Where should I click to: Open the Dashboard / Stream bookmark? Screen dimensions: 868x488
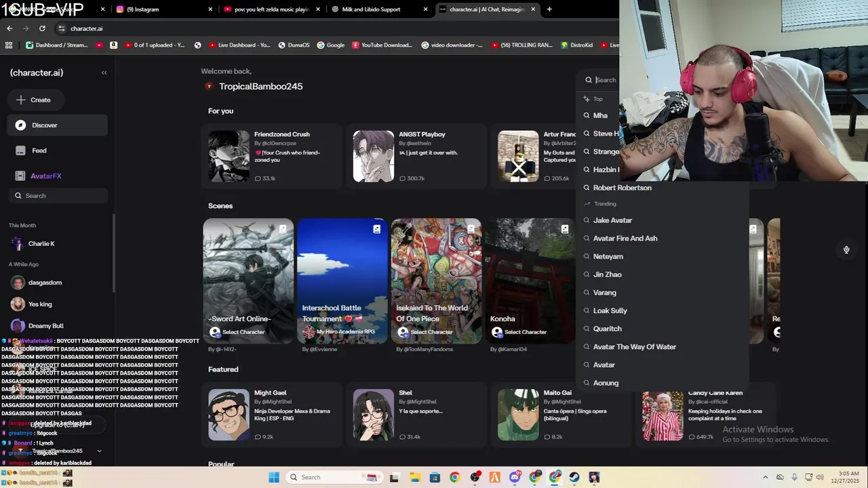point(57,45)
